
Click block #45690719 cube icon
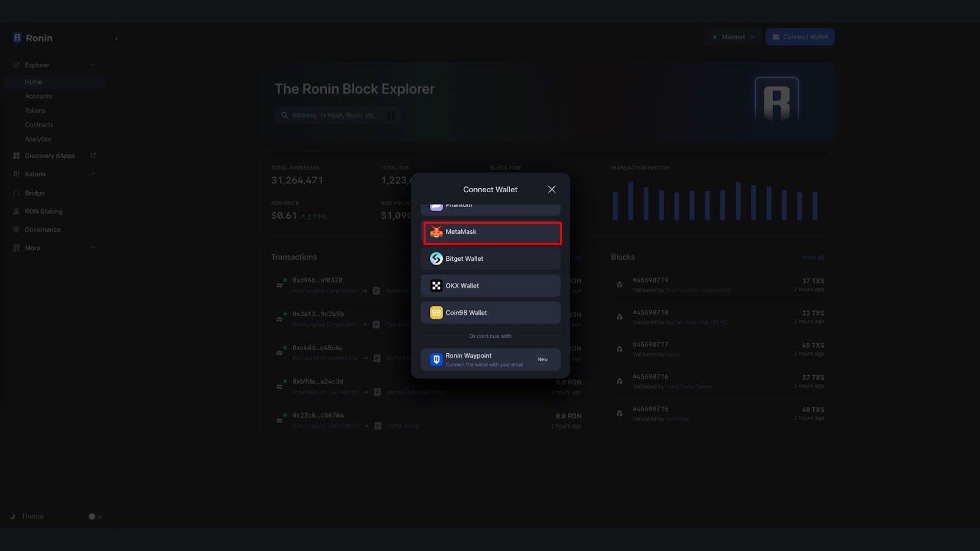tap(619, 285)
